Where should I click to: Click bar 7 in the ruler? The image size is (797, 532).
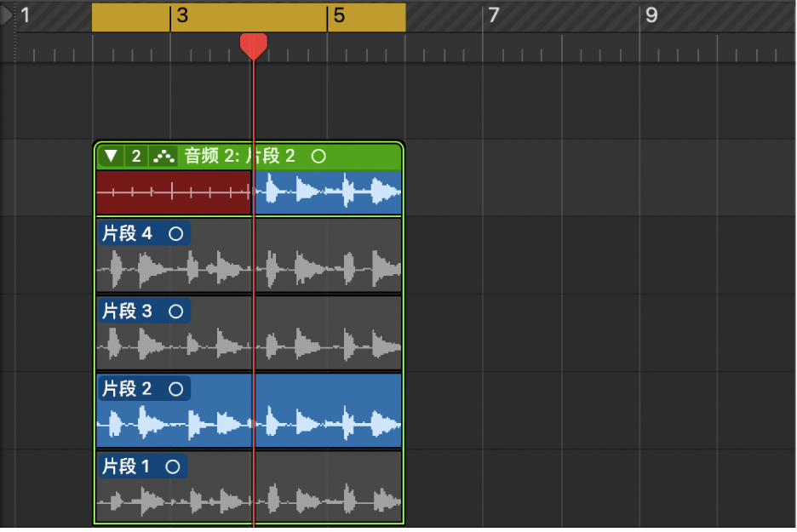pos(494,15)
